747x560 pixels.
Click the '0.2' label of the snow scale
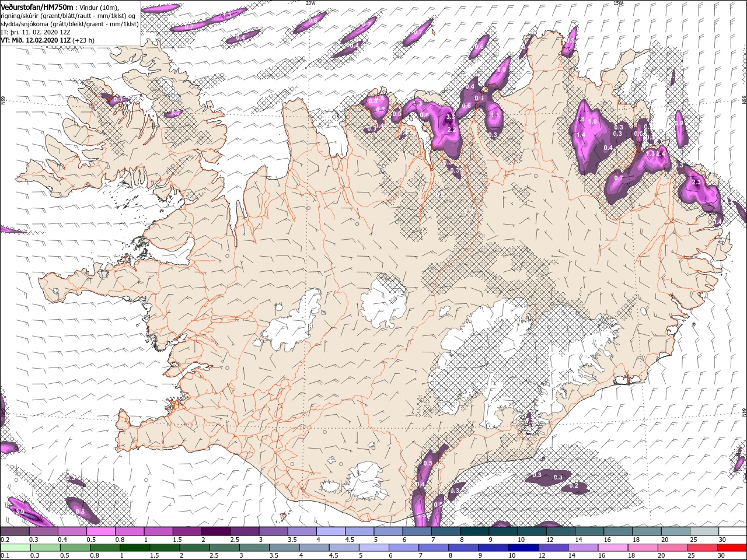pyautogui.click(x=5, y=540)
